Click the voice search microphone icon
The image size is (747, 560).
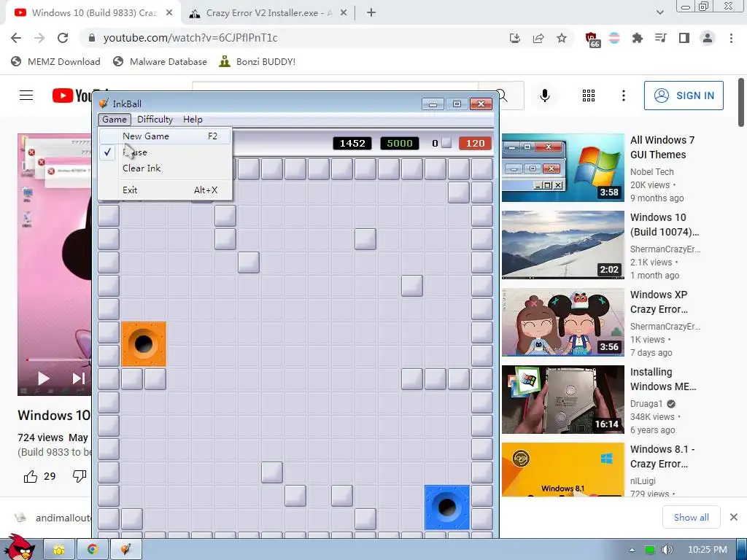pyautogui.click(x=544, y=96)
